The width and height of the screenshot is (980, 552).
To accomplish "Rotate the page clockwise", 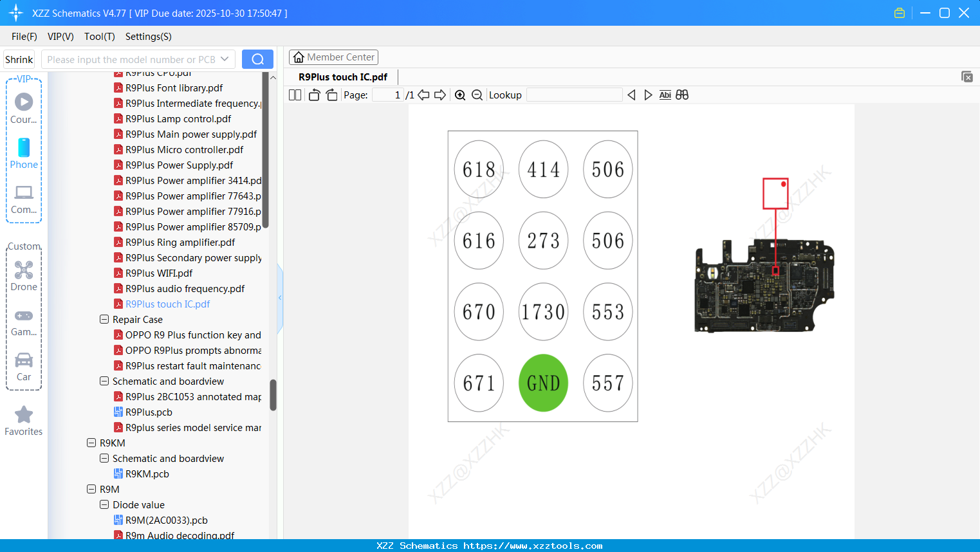I will coord(331,95).
